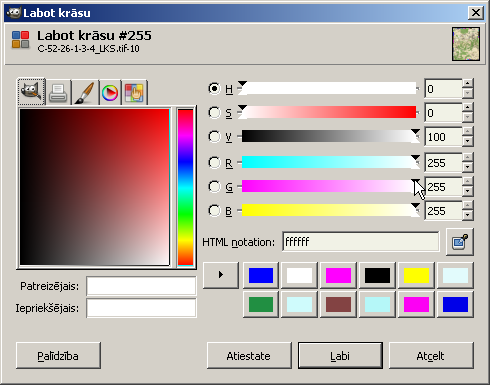Screen dimensions: 490x385
Task: Click the vertical hue rainbow strip
Action: (185, 187)
